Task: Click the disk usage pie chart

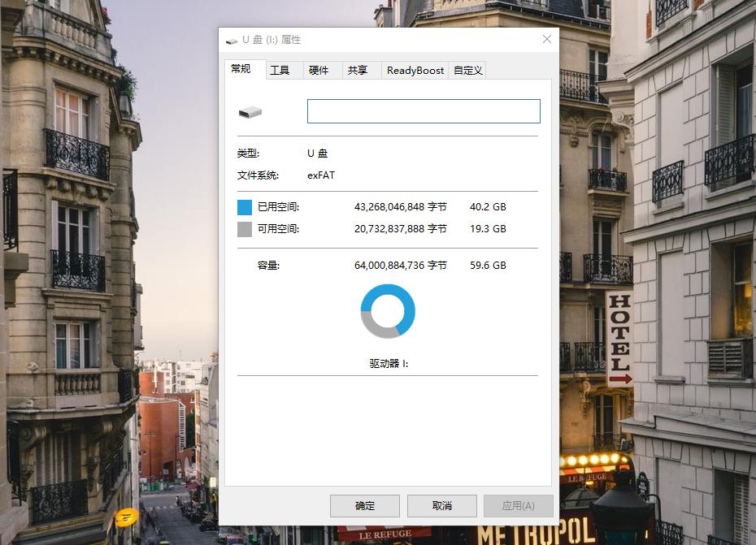Action: [x=387, y=310]
